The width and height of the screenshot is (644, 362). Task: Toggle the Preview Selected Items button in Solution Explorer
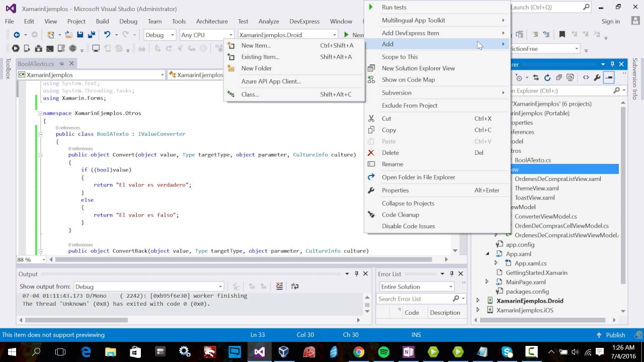pyautogui.click(x=609, y=77)
